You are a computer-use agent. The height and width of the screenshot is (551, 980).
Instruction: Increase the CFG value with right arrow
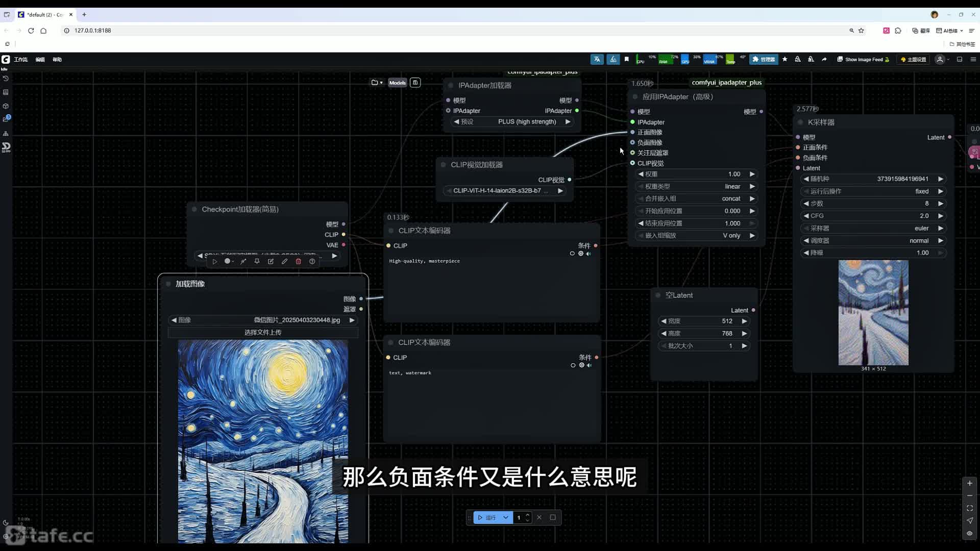point(941,216)
